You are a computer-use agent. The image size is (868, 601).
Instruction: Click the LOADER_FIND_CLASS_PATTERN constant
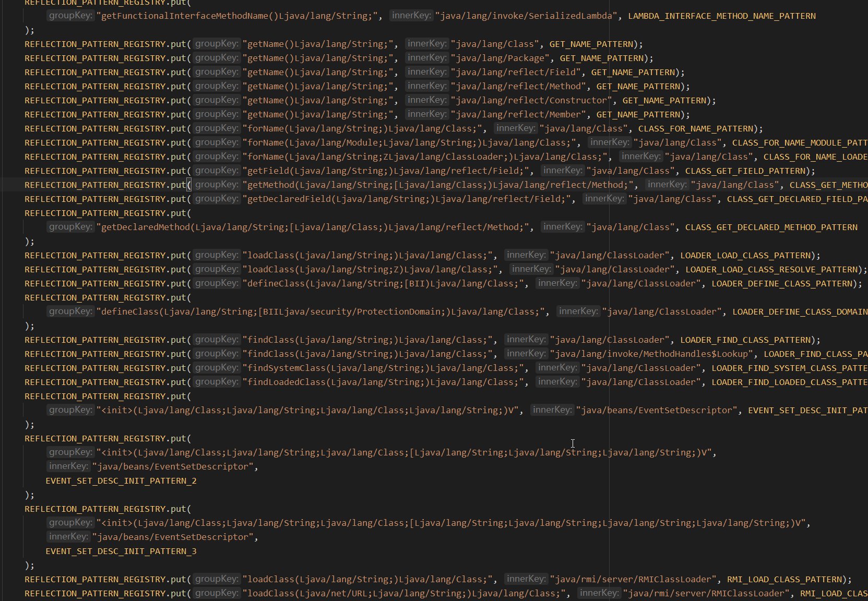click(x=745, y=340)
